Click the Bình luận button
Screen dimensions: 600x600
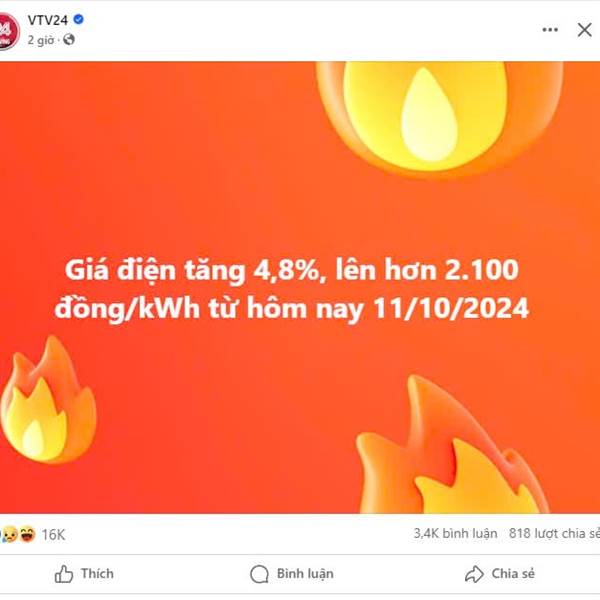(292, 574)
